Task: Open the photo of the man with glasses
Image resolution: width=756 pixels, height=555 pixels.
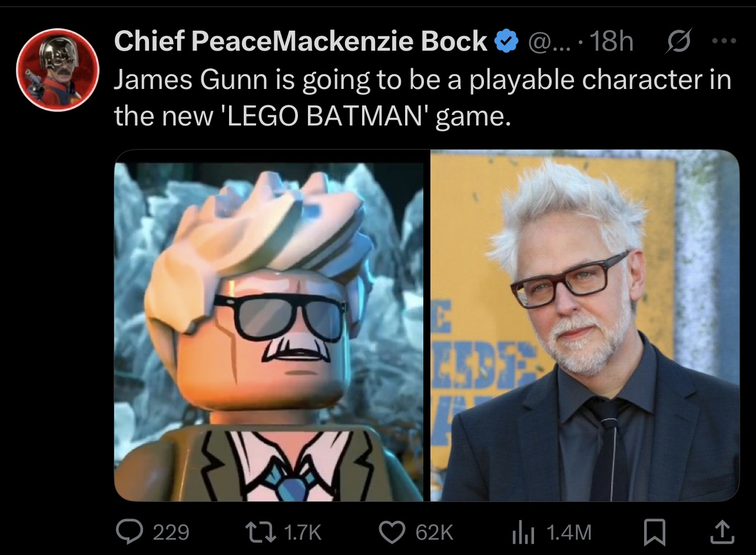Action: (585, 325)
